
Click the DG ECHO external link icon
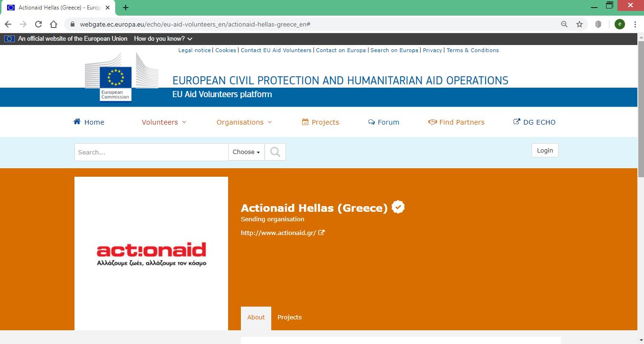click(x=517, y=122)
